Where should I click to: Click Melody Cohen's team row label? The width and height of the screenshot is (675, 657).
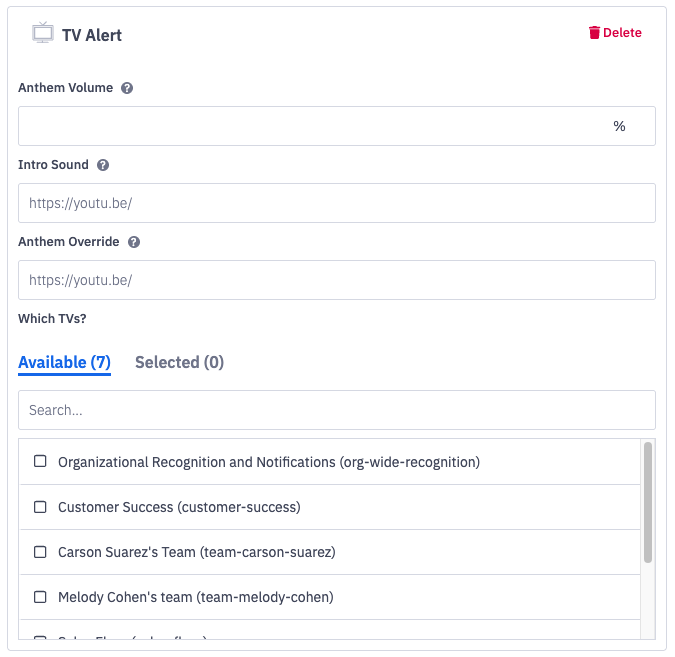click(195, 597)
